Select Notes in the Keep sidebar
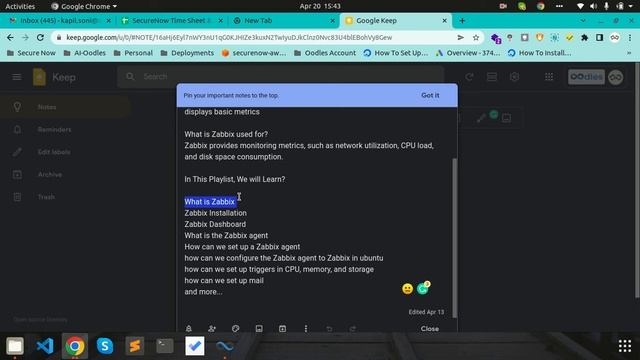Viewport: 640px width, 360px height. (x=65, y=107)
